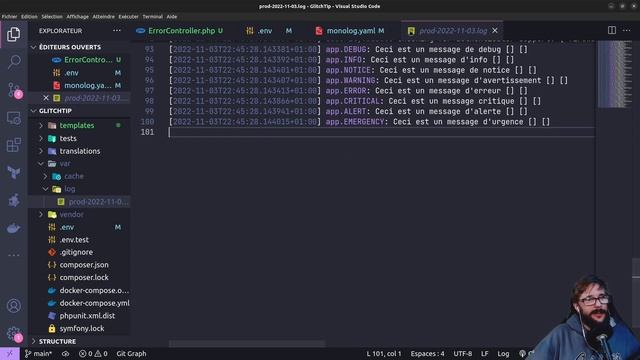
Task: Open the Edition menu
Action: click(x=29, y=17)
